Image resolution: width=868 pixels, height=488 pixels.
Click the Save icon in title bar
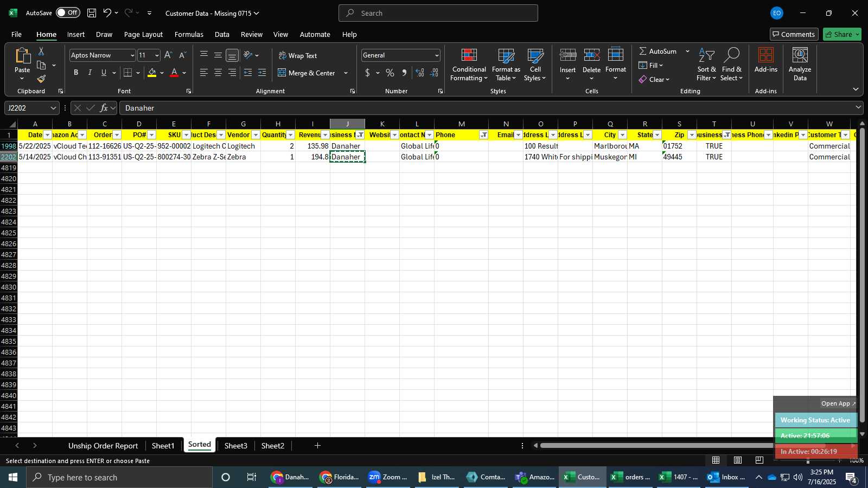pyautogui.click(x=92, y=13)
